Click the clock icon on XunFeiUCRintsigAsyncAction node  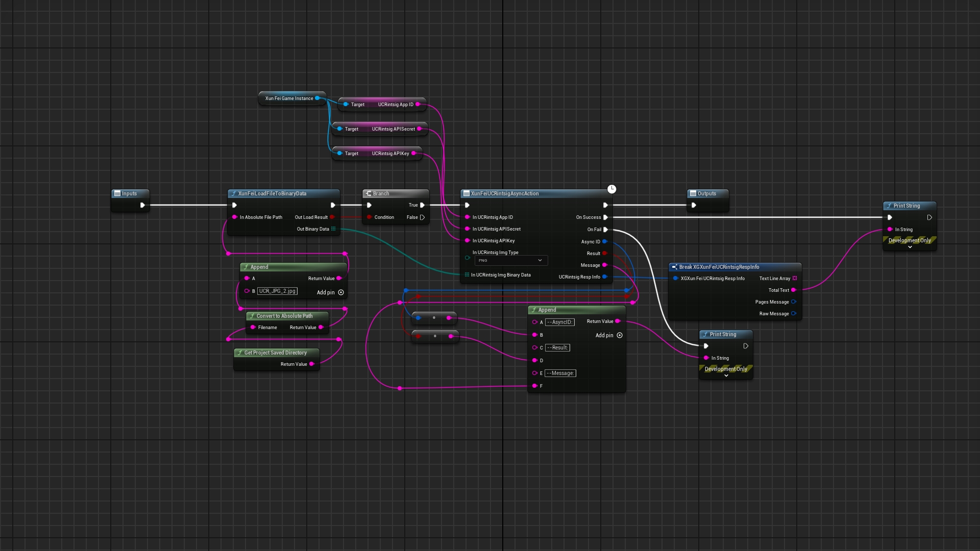[611, 189]
